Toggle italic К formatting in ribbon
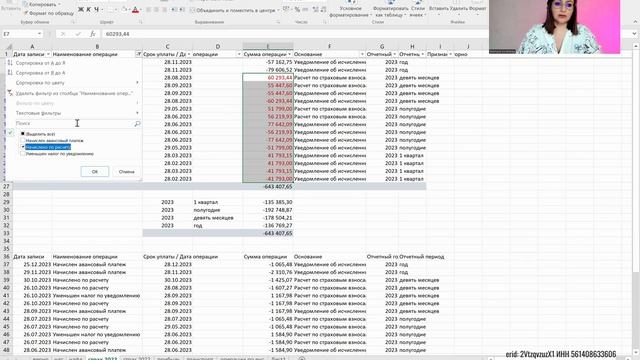This screenshot has height=360, width=640. 89,9
